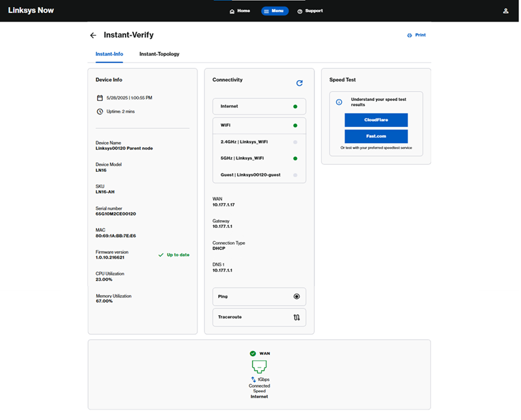Click the Connectivity refresh icon
This screenshot has width=521, height=420.
[300, 83]
